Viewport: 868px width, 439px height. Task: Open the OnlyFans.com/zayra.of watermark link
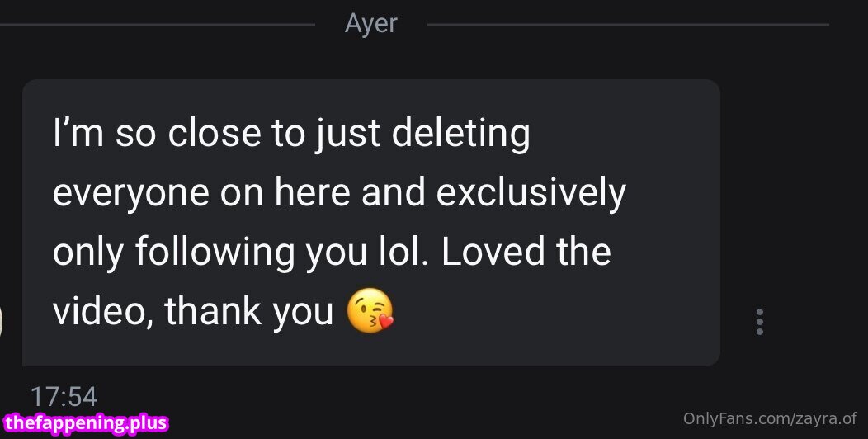click(x=769, y=418)
